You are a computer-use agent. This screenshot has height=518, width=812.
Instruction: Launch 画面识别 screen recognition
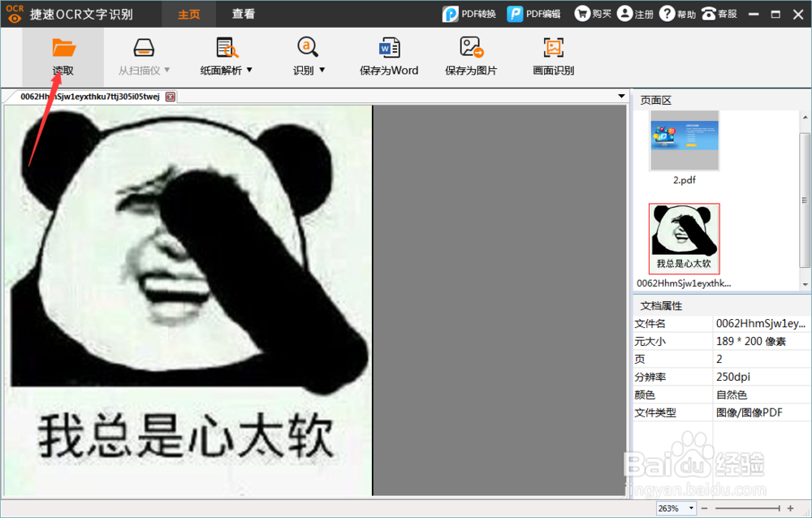click(553, 54)
